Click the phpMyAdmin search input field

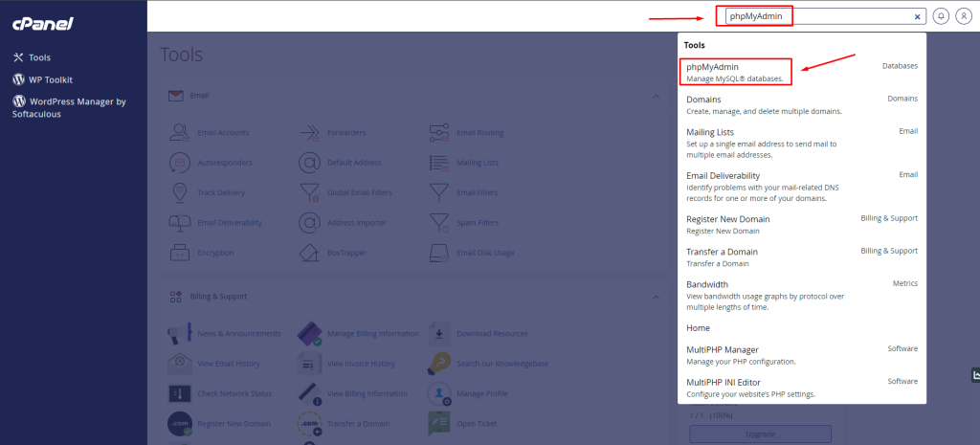click(x=813, y=16)
